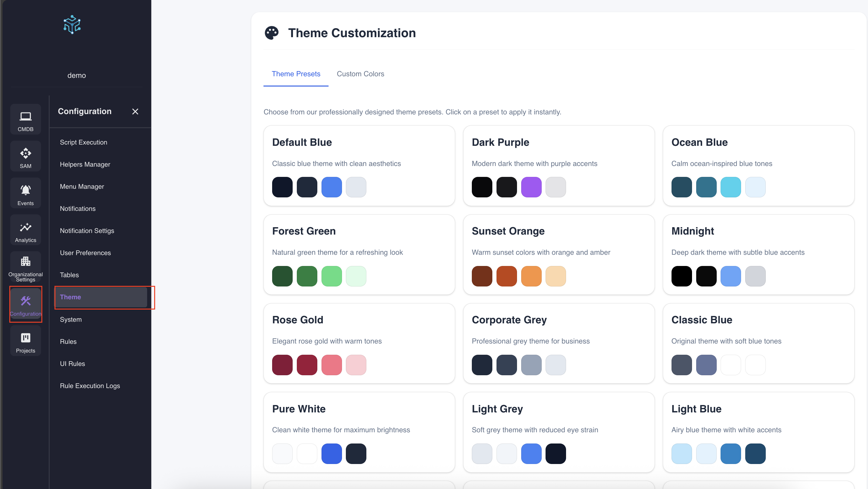
Task: Click the purple swatch in Dark Purple preset
Action: [x=531, y=187]
